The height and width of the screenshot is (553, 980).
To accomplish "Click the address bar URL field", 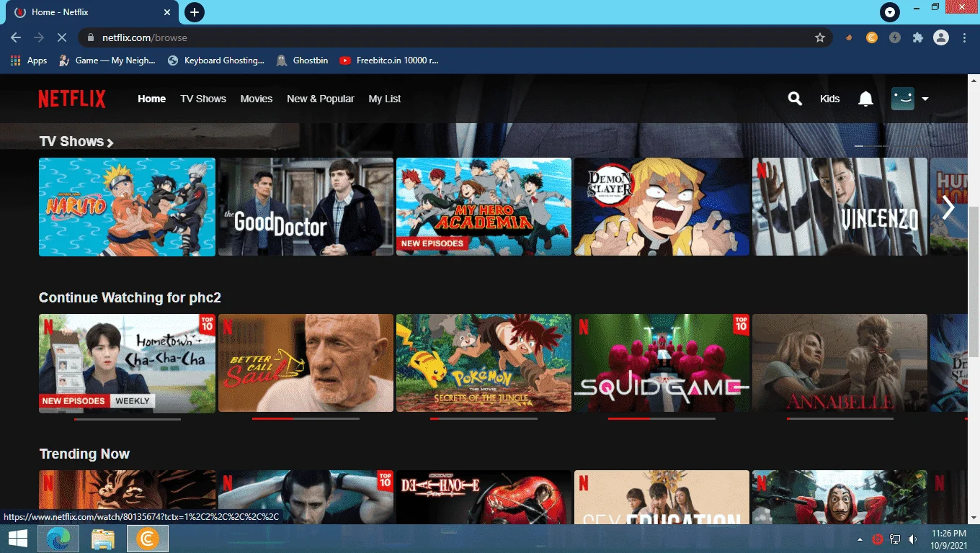I will pyautogui.click(x=454, y=37).
